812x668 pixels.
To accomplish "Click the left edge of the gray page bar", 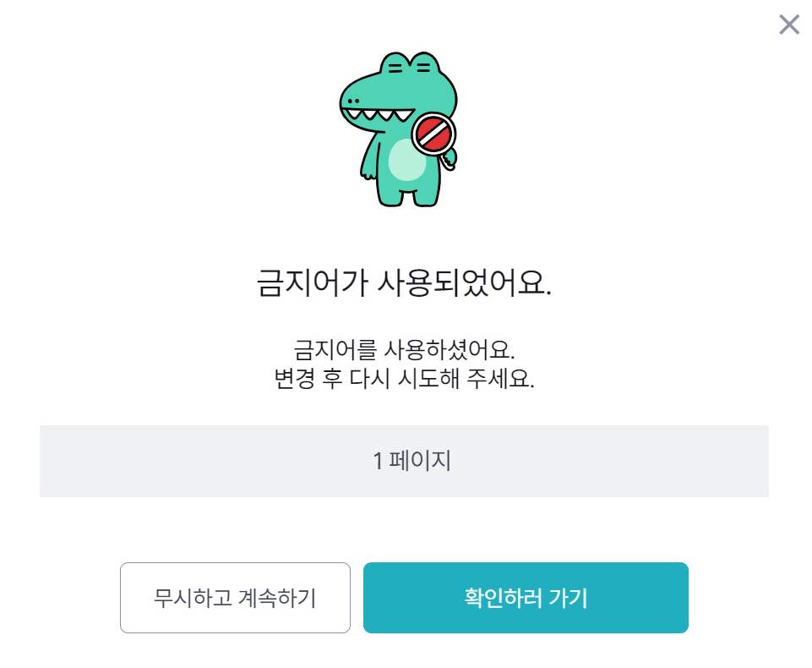I will (x=52, y=461).
